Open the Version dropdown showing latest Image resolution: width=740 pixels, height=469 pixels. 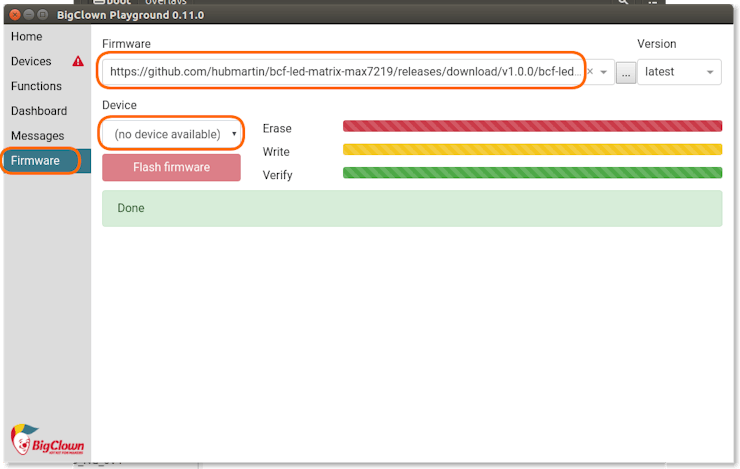click(679, 72)
